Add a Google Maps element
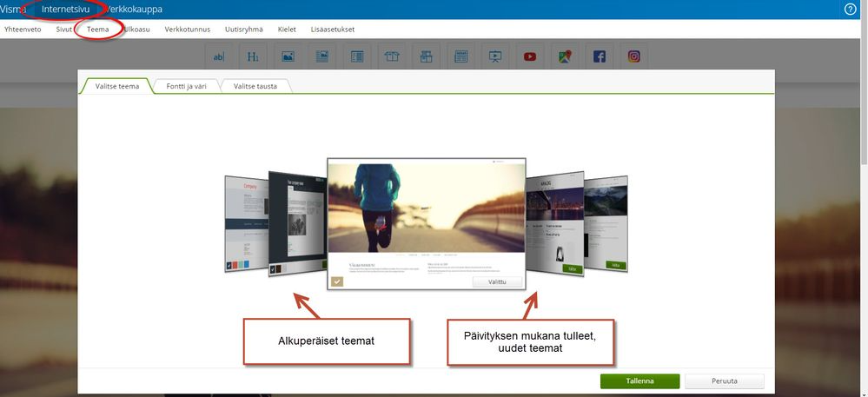Viewport: 868px width, 397px height. pyautogui.click(x=565, y=56)
